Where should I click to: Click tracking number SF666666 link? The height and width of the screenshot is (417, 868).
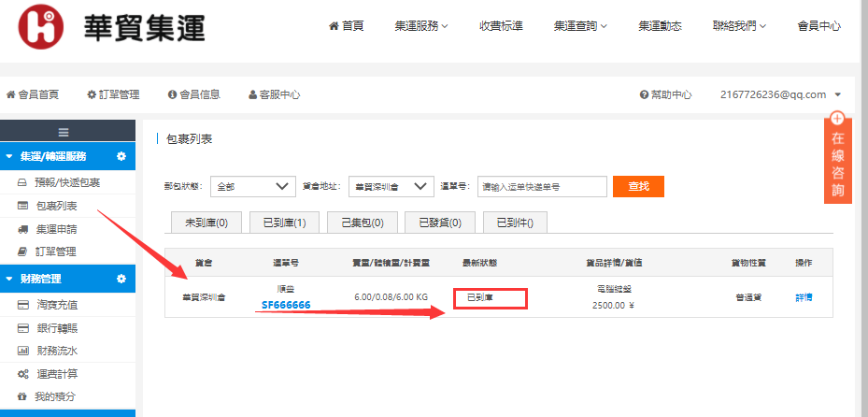click(x=286, y=305)
